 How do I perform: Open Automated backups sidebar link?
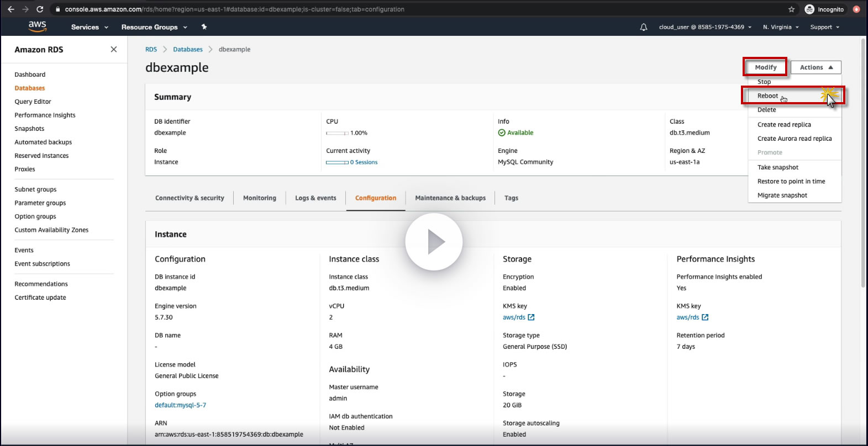(x=43, y=142)
